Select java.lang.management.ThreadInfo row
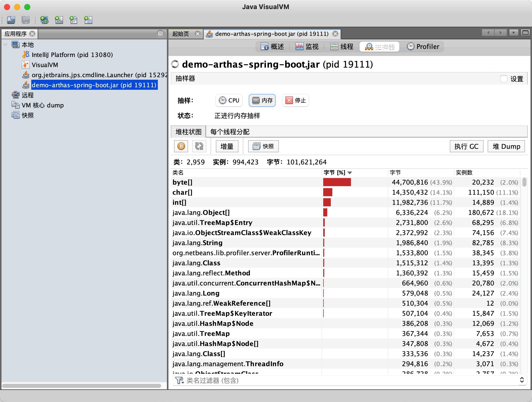 click(345, 364)
